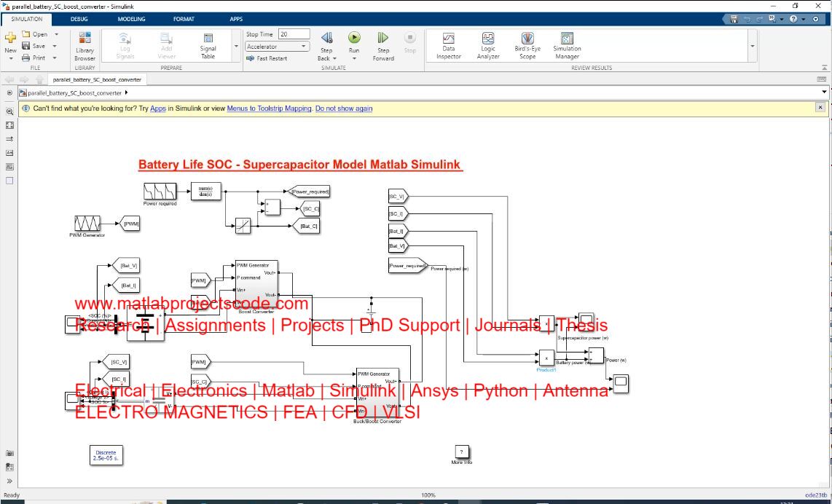
Task: Switch to the Simulation tab
Action: pyautogui.click(x=26, y=19)
